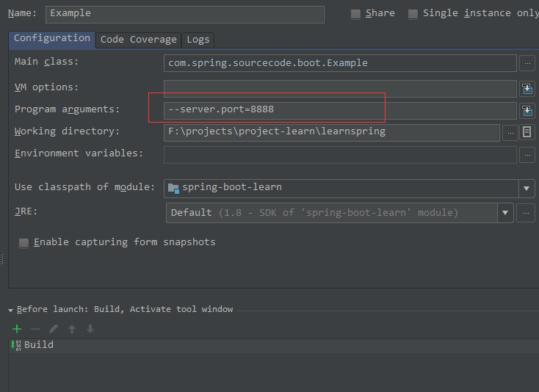The width and height of the screenshot is (539, 392).
Task: Insert macros using the Working directory icon
Action: (527, 132)
